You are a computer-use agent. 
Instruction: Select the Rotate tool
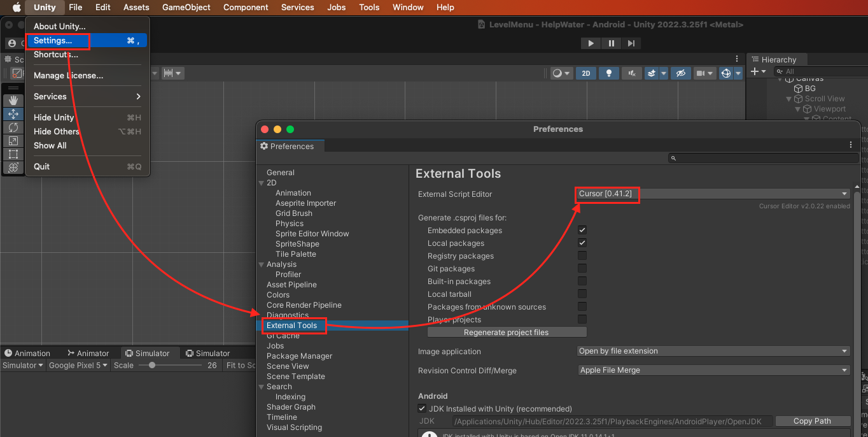(13, 127)
